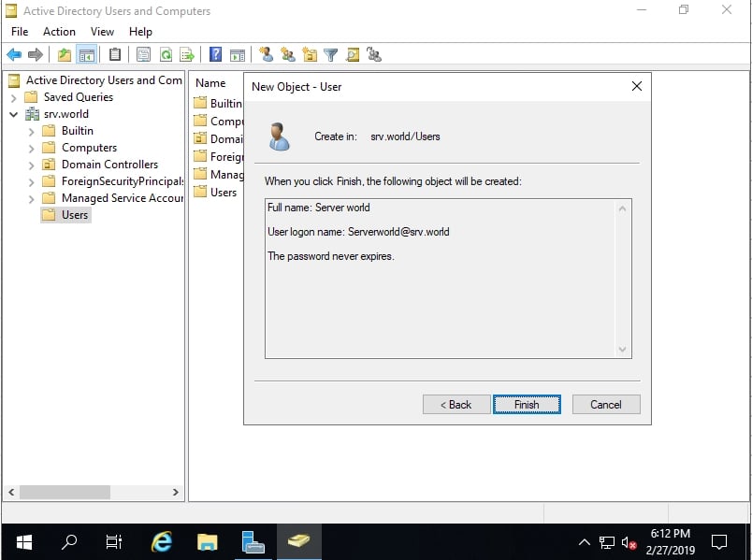Open the Windows Start menu

pos(24,542)
